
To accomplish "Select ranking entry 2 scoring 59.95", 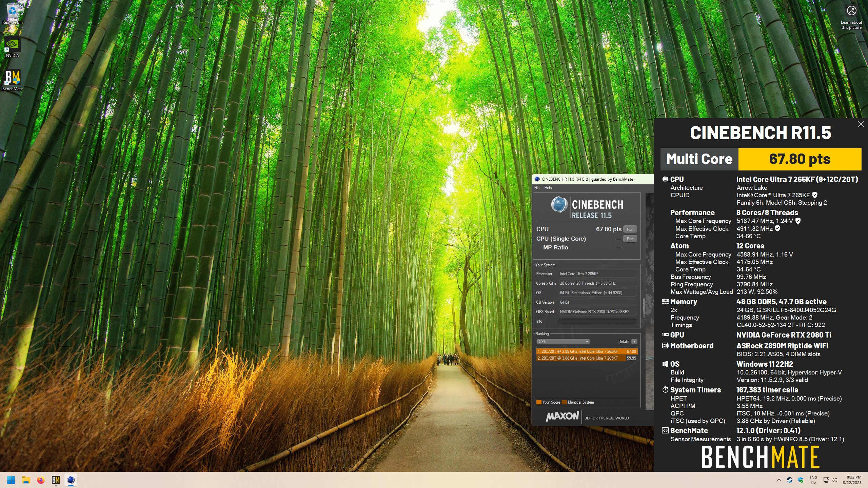I will click(587, 358).
